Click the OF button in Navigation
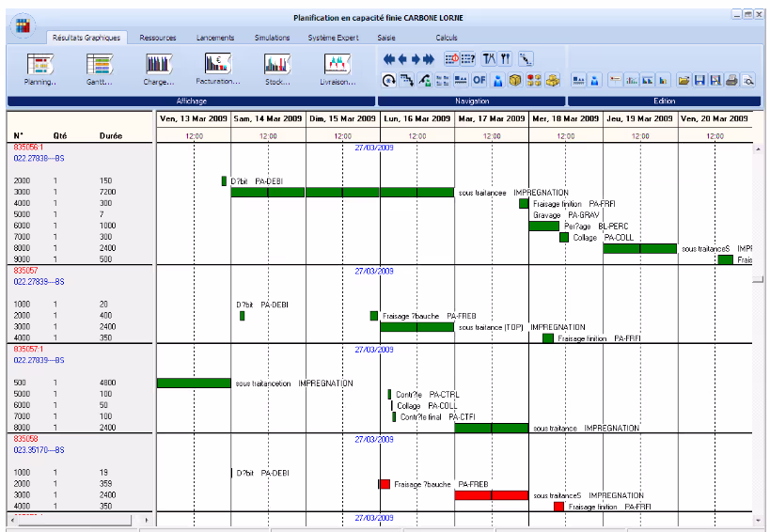This screenshot has height=532, width=770. point(479,80)
